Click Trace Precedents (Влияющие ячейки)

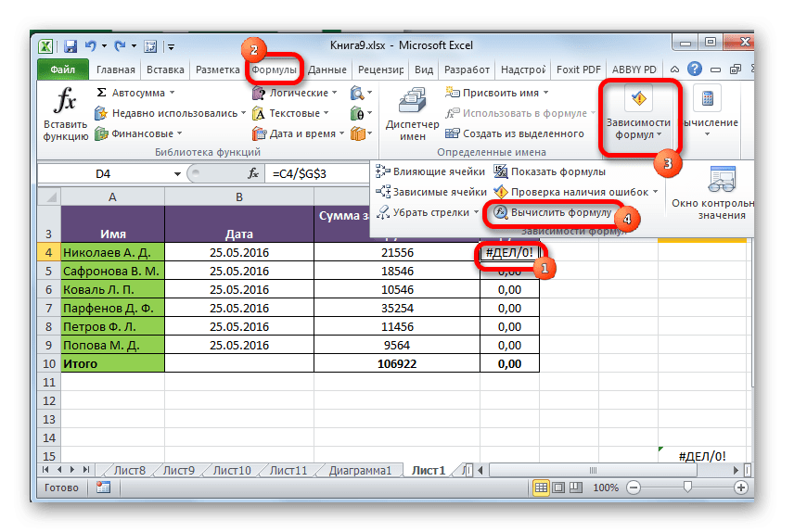430,171
